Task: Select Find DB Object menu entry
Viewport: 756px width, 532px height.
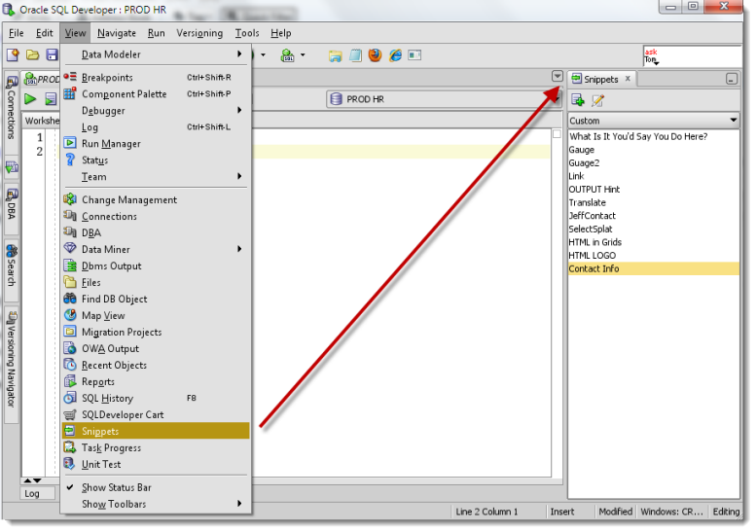Action: click(x=156, y=299)
